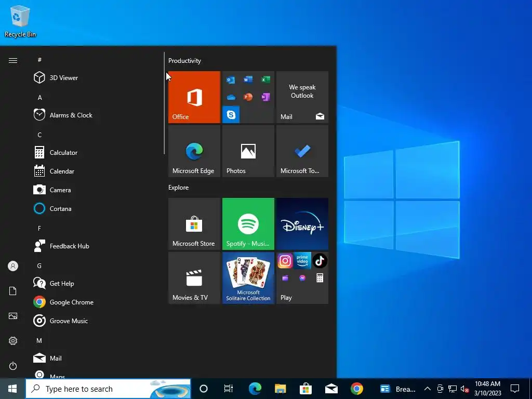This screenshot has height=399, width=532.
Task: Click the app list scrollbar
Action: [x=164, y=103]
